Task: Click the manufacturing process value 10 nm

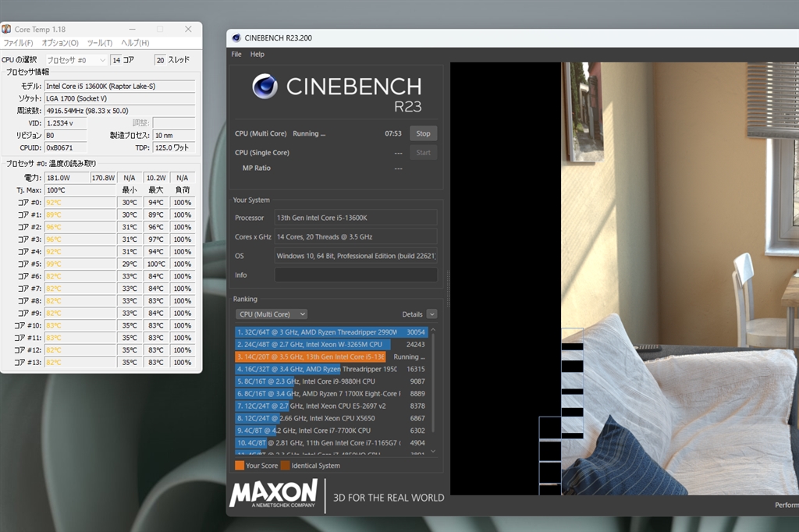Action: (174, 135)
